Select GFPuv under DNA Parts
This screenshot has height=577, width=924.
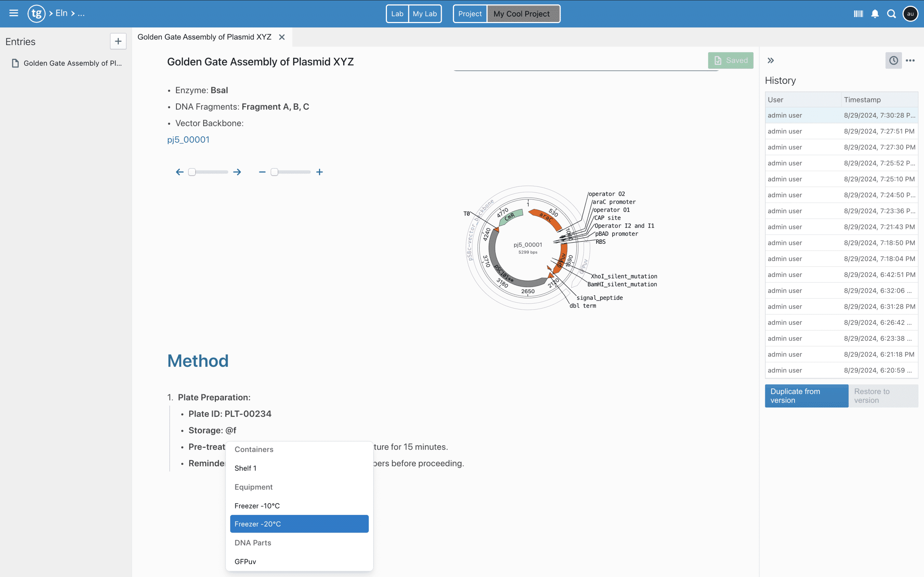[245, 561]
